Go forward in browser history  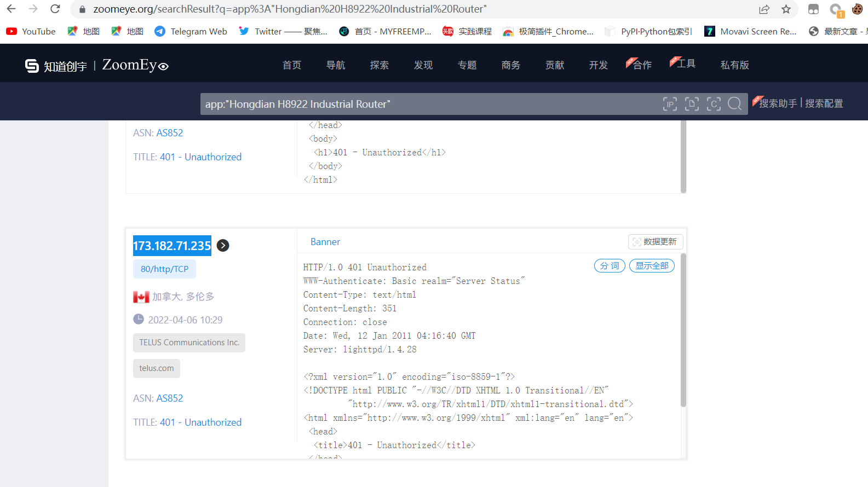coord(33,9)
